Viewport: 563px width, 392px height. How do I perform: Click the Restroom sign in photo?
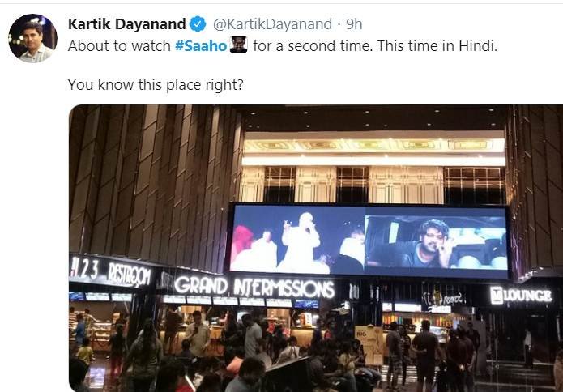coord(130,275)
